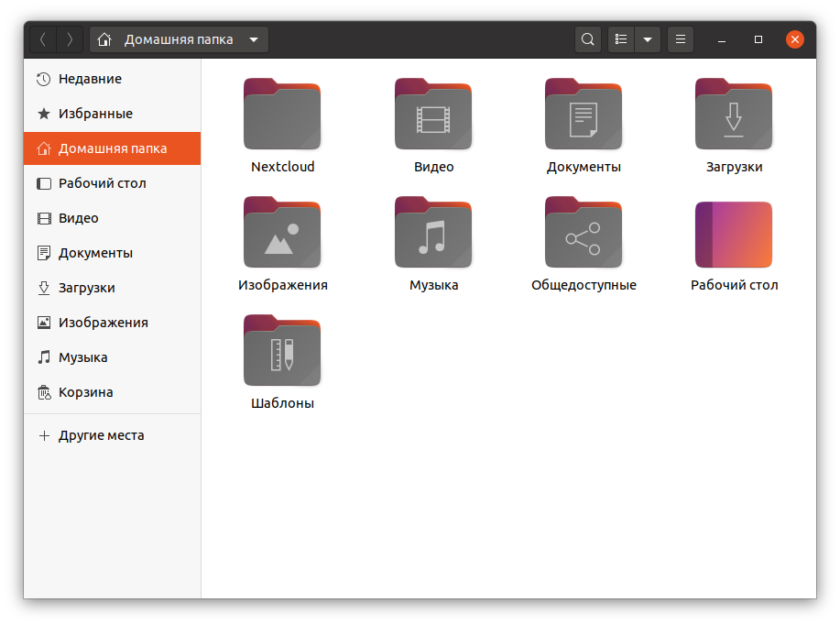Open the Видео folder icon

[x=433, y=115]
